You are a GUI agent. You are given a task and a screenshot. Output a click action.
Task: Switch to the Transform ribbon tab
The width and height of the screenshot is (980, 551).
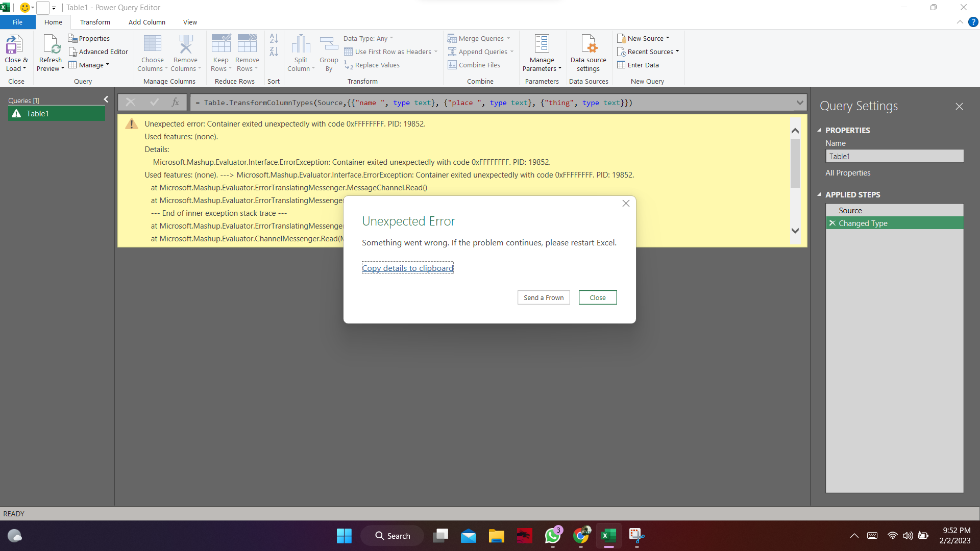[95, 22]
